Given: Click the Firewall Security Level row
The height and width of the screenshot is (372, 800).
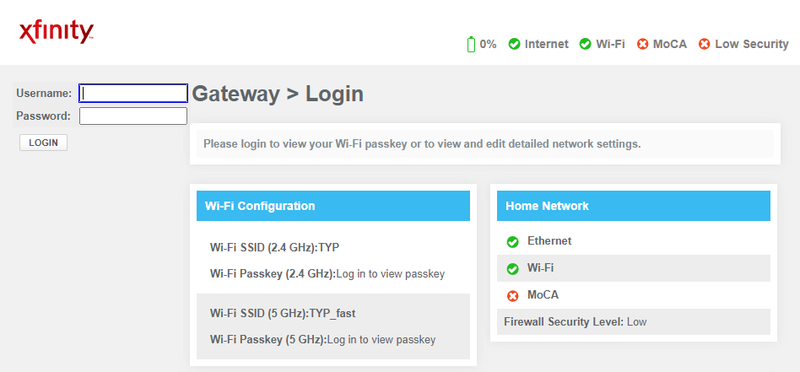Looking at the screenshot, I should click(634, 322).
